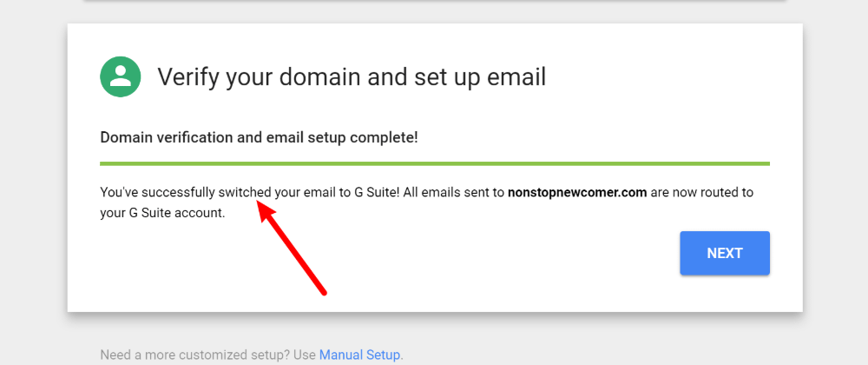Open the Manual Setup link
Screen dimensions: 868x365
(359, 355)
